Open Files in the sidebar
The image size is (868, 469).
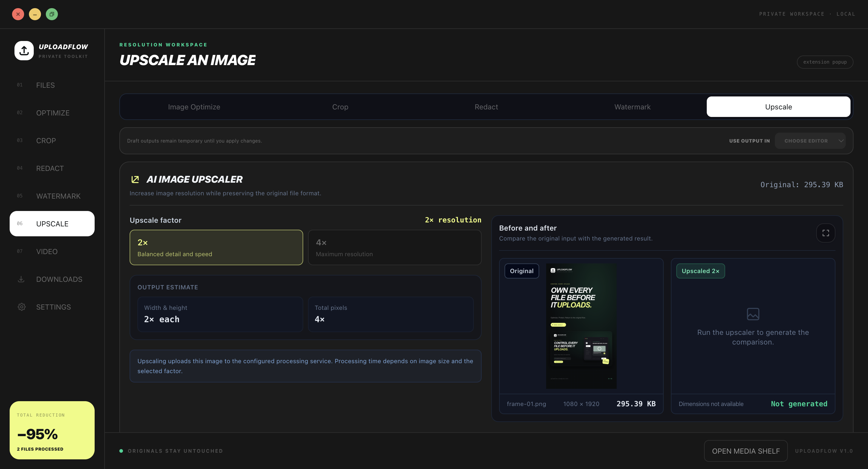click(52, 85)
